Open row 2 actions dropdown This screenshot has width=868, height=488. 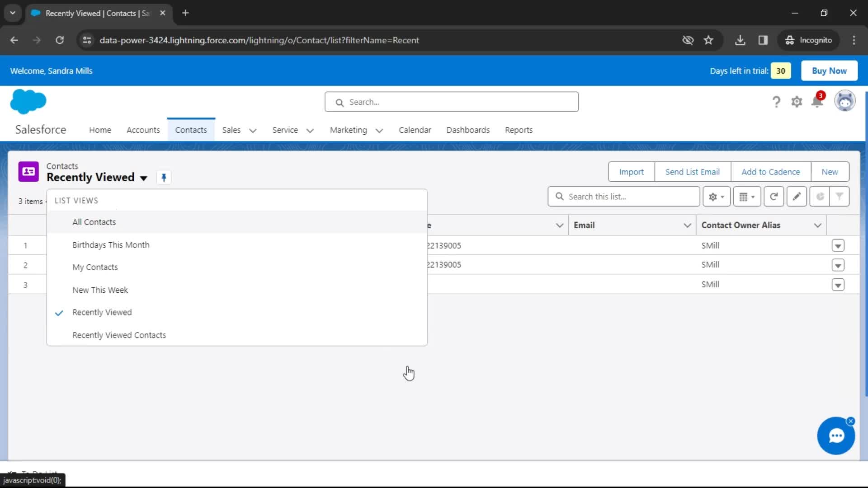838,265
